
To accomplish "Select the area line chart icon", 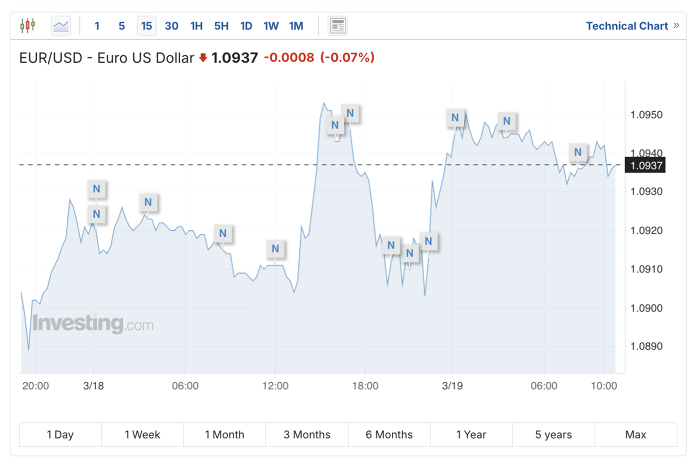I will pyautogui.click(x=61, y=26).
